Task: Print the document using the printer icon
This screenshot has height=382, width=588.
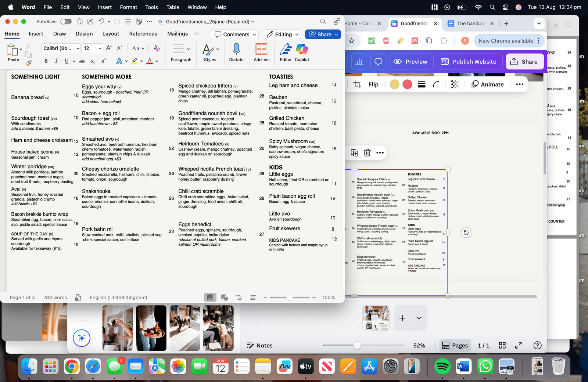Action: [x=128, y=22]
